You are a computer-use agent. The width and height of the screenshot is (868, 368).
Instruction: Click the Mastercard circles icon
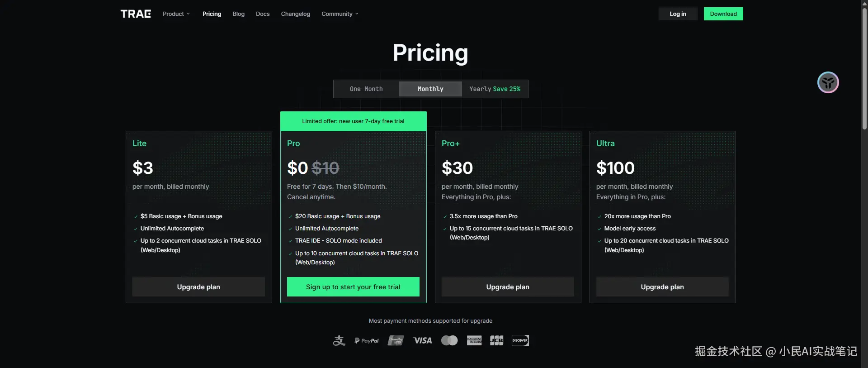point(449,340)
